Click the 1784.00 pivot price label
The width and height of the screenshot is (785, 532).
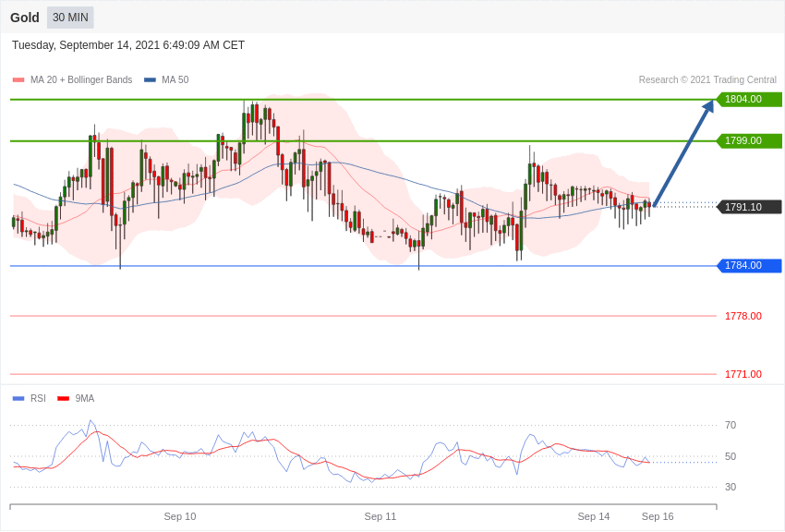point(749,265)
